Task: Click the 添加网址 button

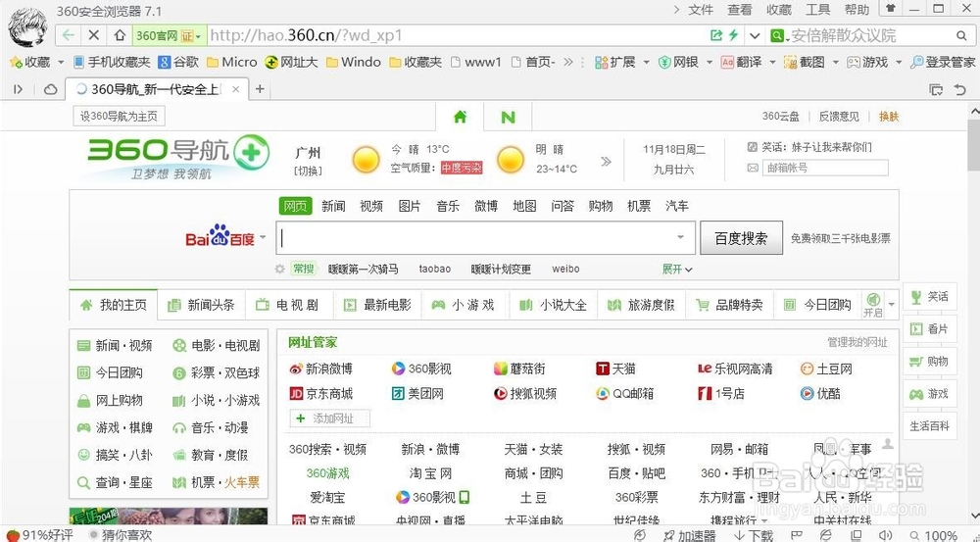Action: (330, 419)
